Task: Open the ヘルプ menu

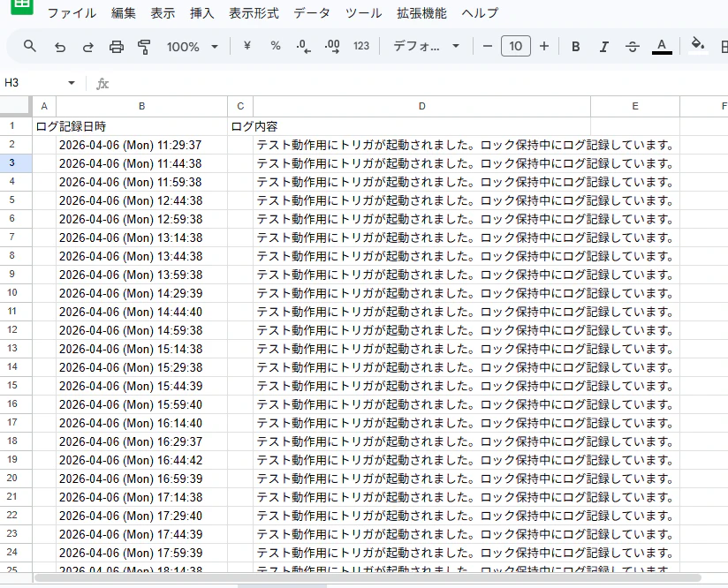Action: (480, 13)
